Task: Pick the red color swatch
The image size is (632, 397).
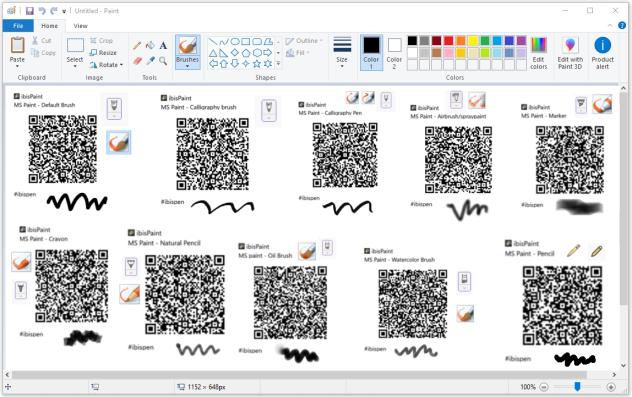Action: coord(449,40)
